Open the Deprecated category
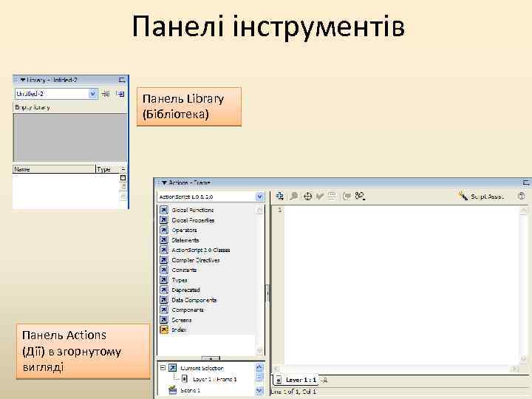The image size is (532, 399). 185,290
